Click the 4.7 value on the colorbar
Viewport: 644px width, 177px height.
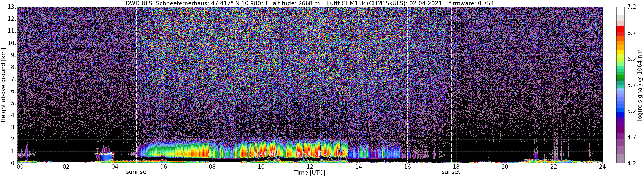632,137
